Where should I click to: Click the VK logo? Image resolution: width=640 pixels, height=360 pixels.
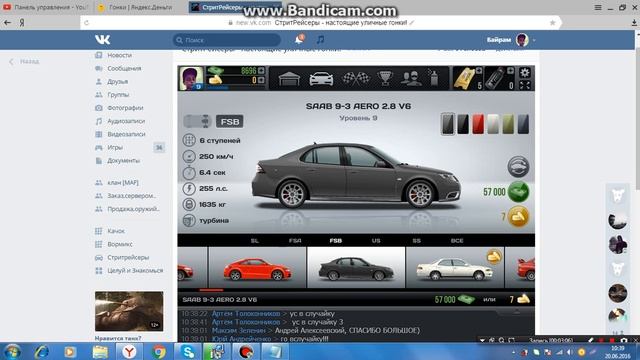(102, 40)
